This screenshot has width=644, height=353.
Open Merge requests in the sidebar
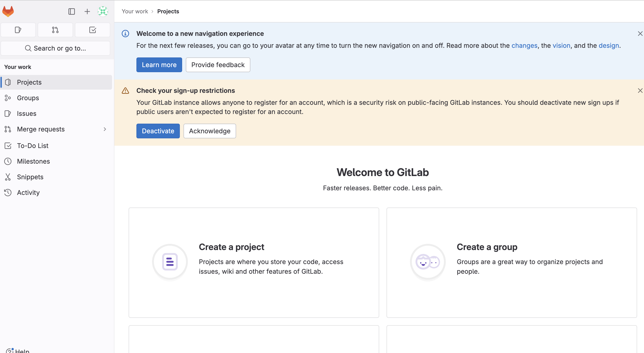(56, 129)
